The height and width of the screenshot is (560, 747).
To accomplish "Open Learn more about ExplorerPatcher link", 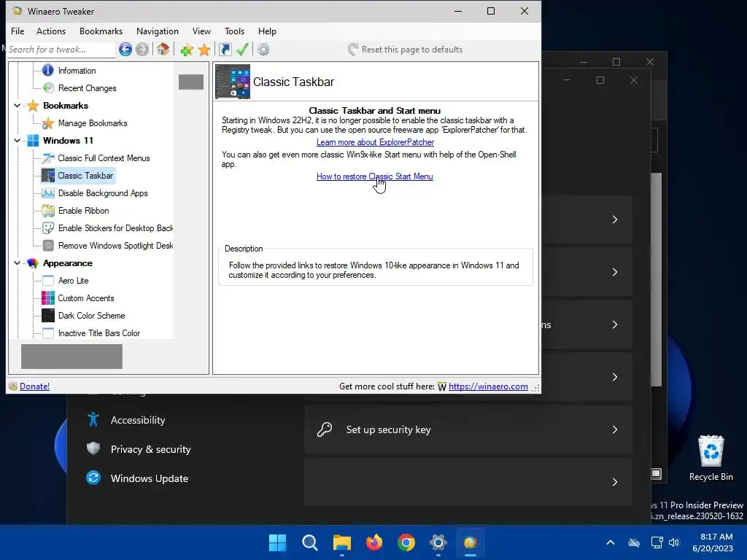I will (375, 142).
